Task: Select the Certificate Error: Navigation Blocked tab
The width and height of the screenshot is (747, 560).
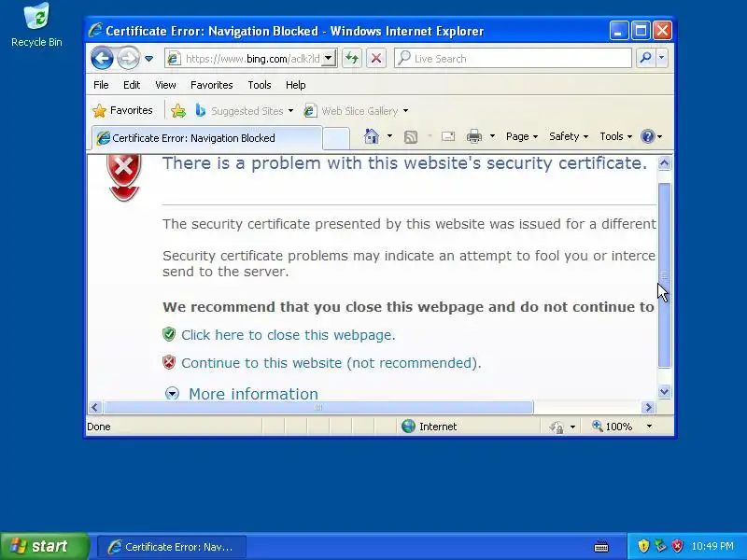Action: pyautogui.click(x=206, y=138)
